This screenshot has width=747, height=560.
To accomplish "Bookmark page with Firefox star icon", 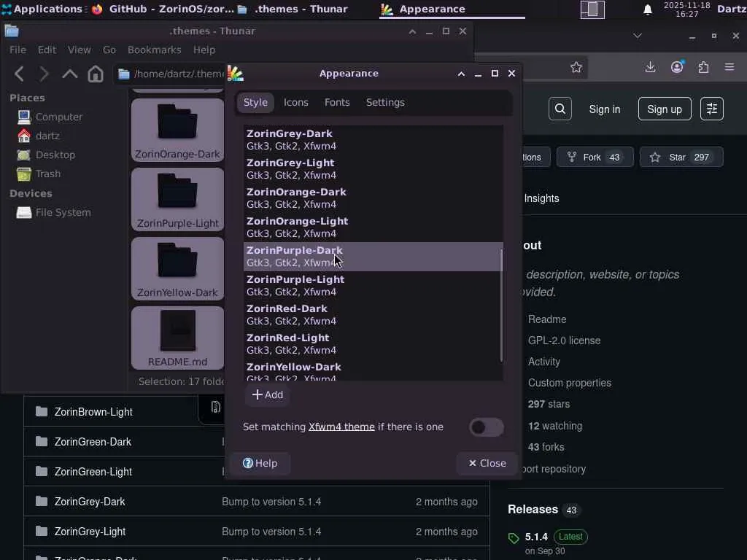I will [x=576, y=67].
